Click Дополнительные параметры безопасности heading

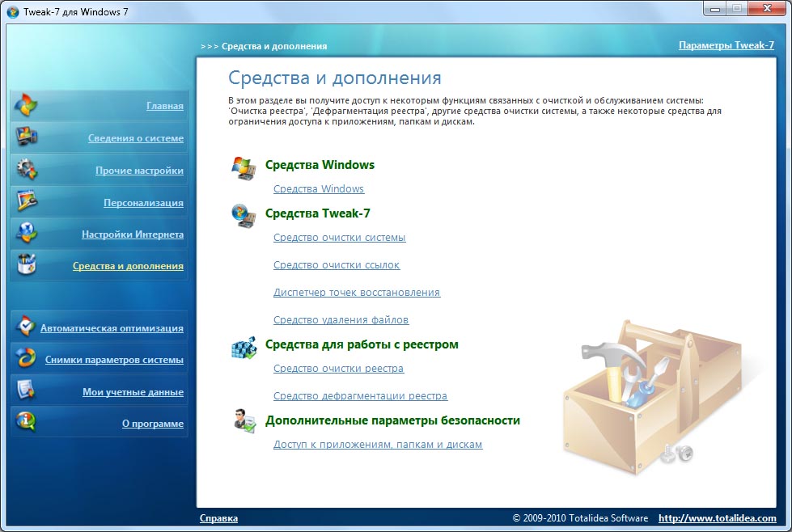coord(392,420)
